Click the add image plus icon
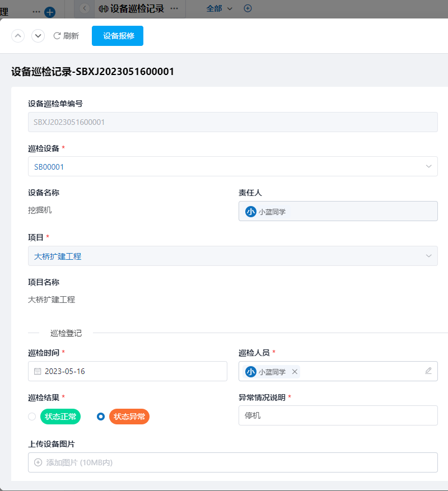Screen dimensions: 448x491 click(x=38, y=462)
